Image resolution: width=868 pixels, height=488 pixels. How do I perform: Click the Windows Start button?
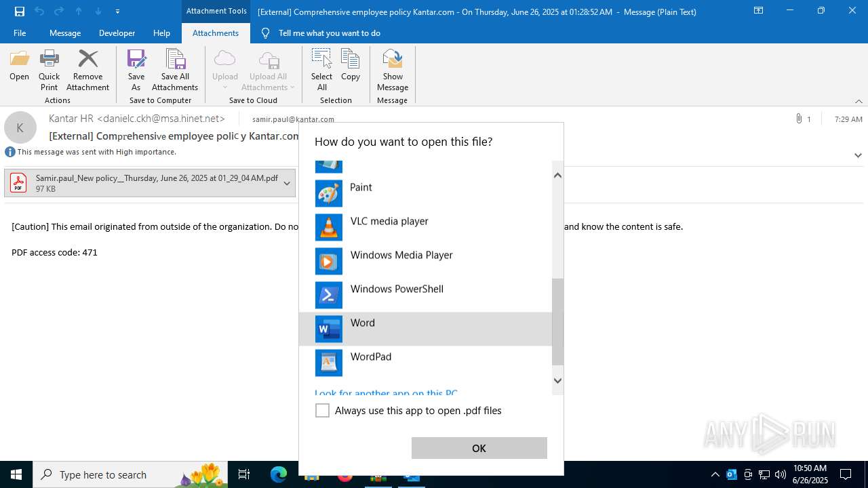pyautogui.click(x=16, y=474)
